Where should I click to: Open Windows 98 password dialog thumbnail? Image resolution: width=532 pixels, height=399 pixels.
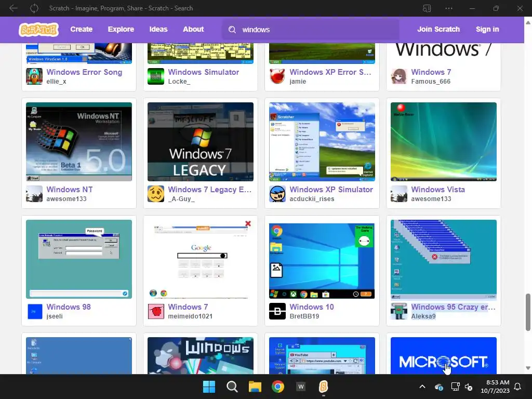pos(79,259)
